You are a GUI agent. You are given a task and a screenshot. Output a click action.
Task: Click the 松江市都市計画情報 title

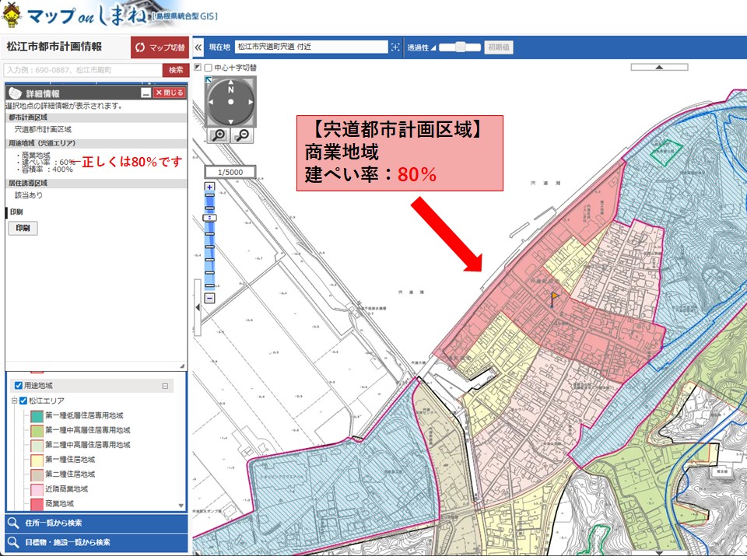pos(54,47)
